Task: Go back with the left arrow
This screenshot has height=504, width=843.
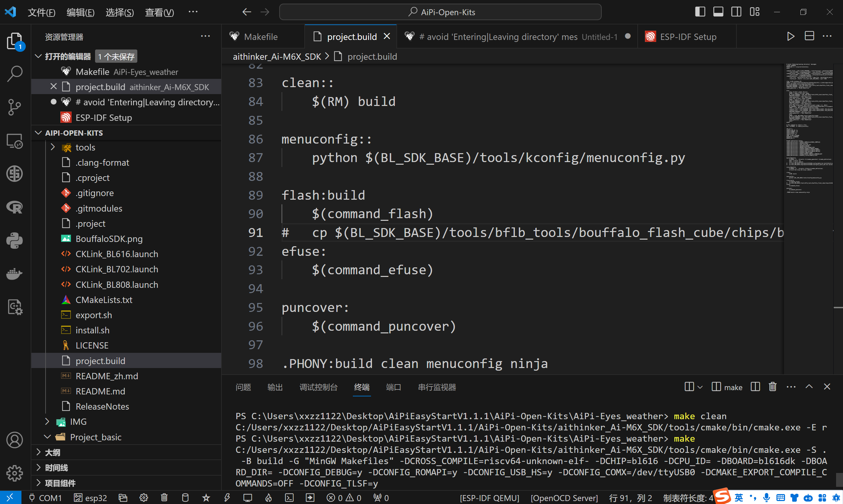Action: click(247, 12)
